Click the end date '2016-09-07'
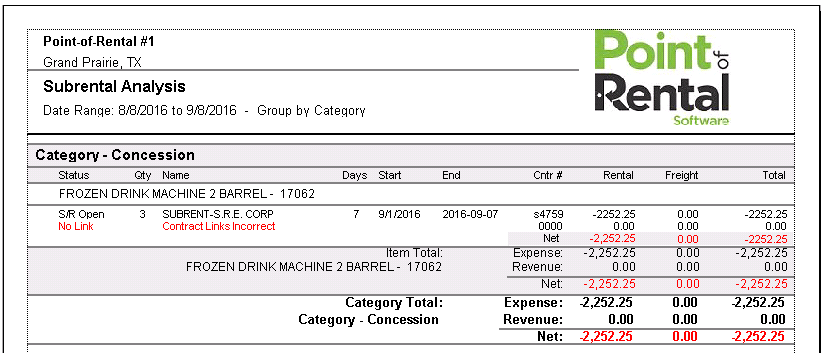Screen dimensions: 828x362 pyautogui.click(x=470, y=214)
